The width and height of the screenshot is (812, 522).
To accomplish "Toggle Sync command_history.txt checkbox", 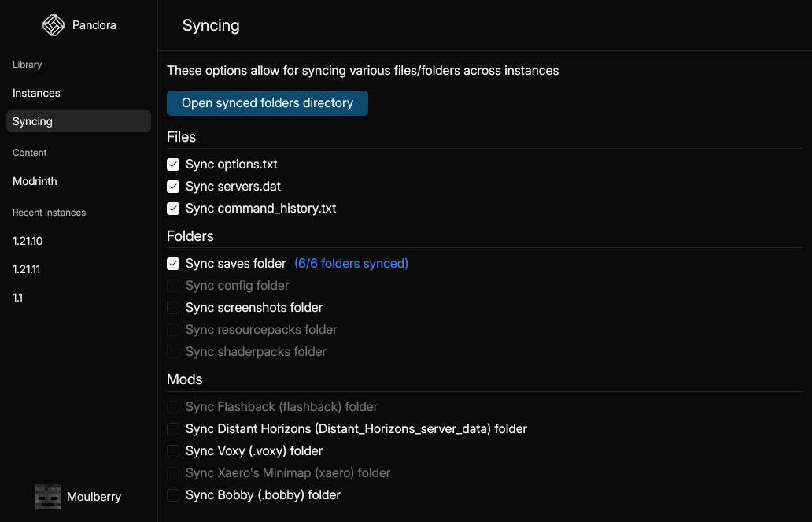I will tap(173, 209).
